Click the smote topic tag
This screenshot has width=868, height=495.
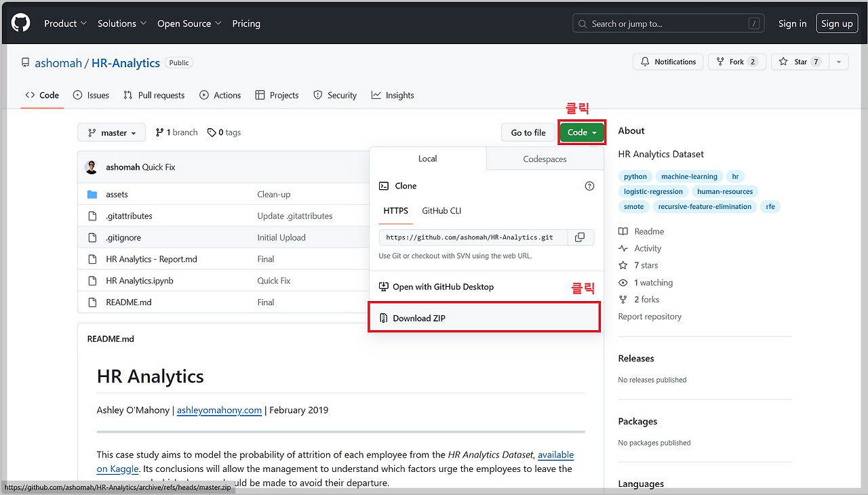(x=634, y=206)
